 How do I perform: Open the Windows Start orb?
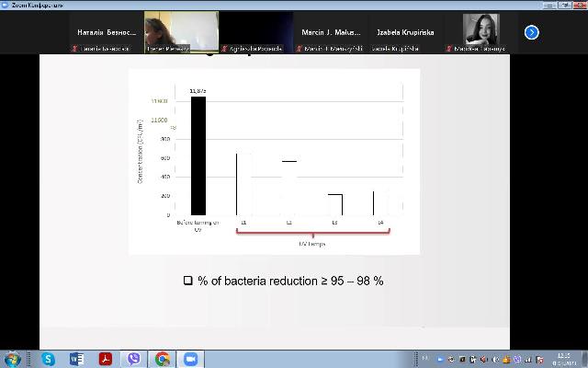pos(12,359)
